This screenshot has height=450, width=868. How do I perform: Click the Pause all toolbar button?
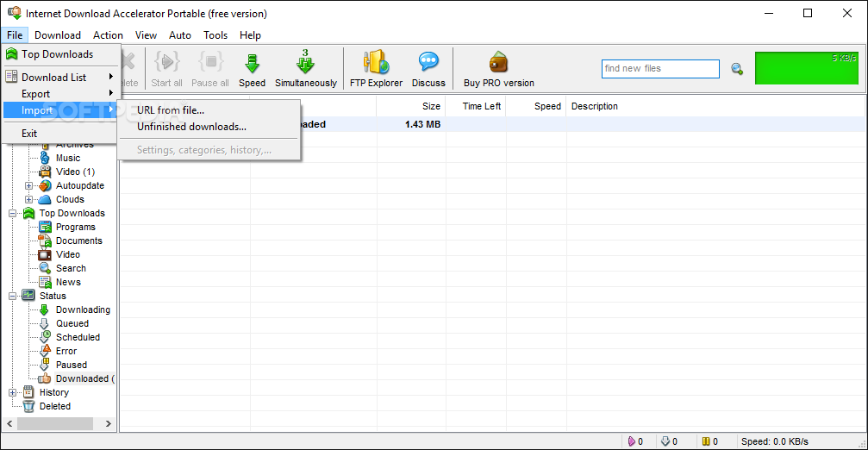210,69
